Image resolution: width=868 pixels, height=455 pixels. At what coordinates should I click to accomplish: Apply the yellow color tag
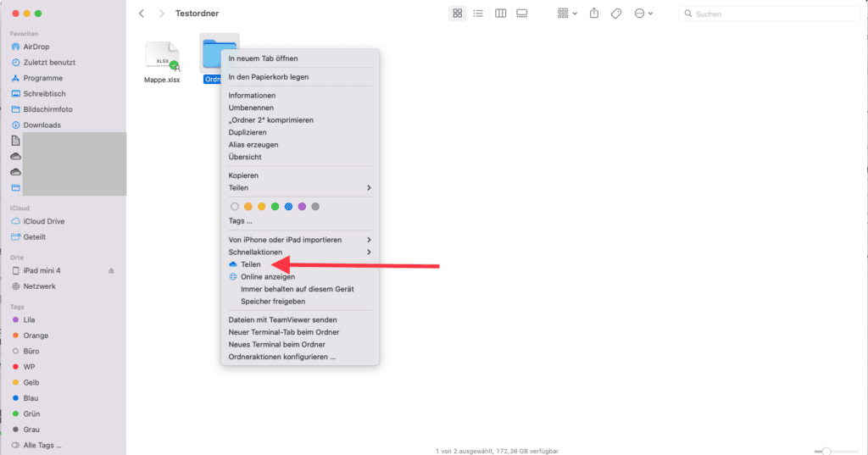pyautogui.click(x=261, y=207)
